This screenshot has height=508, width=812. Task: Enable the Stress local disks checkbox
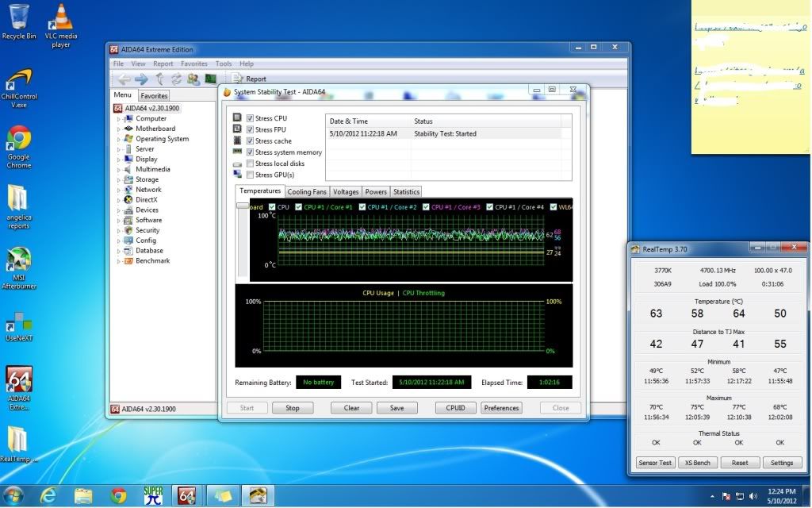pos(250,164)
